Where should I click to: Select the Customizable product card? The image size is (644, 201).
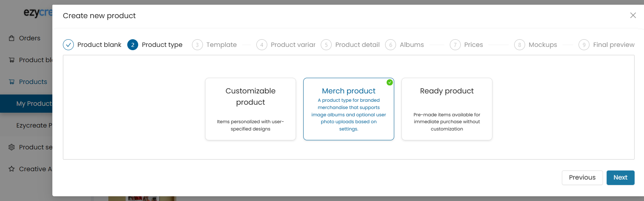tap(251, 109)
